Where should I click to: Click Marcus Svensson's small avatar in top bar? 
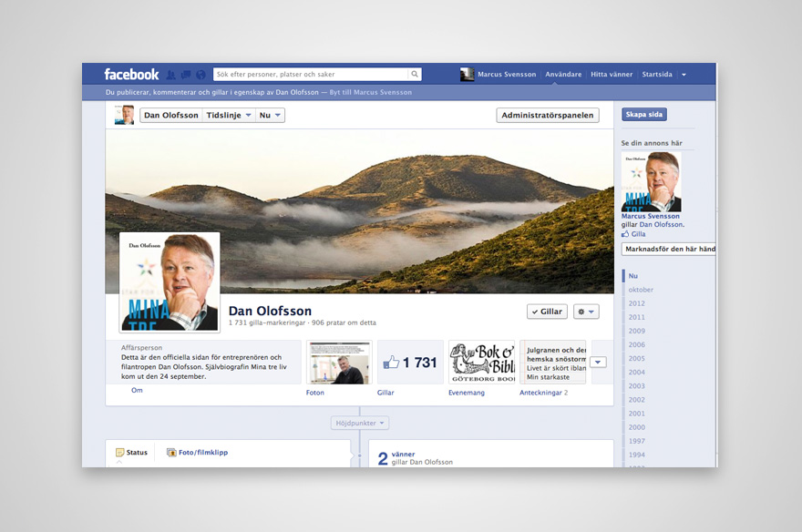click(467, 75)
